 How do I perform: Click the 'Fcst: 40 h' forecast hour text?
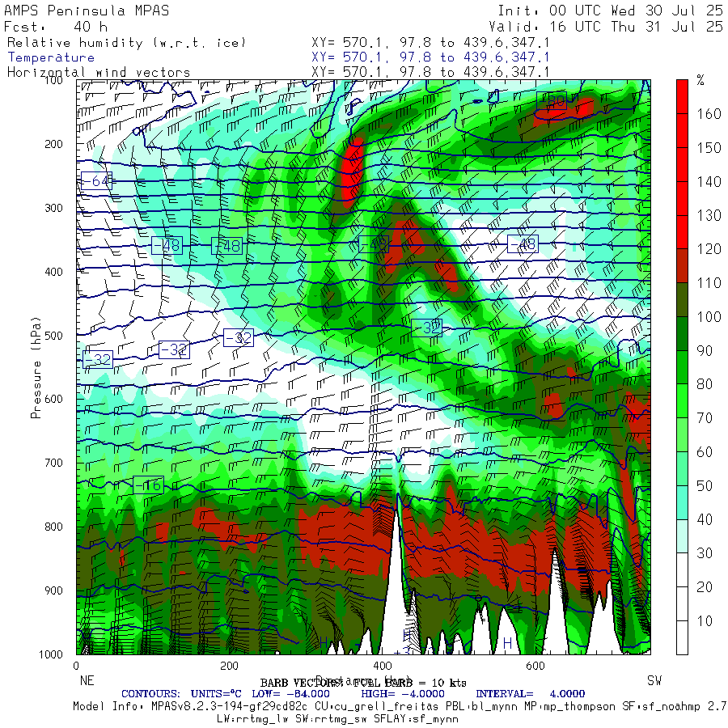[56, 27]
